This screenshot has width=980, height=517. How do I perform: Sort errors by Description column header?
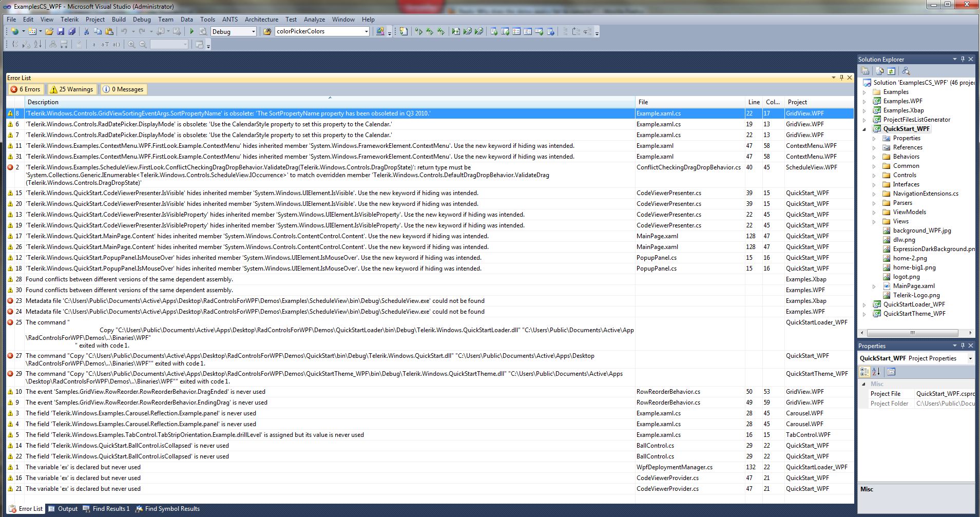pyautogui.click(x=330, y=102)
